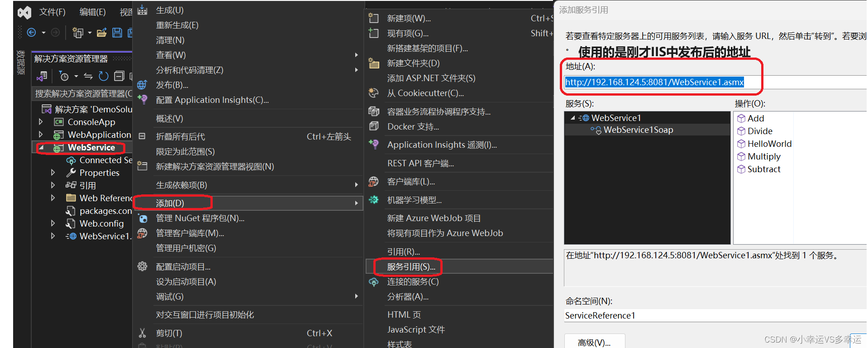Click the 高级(V)... advanced button
868x348 pixels.
[595, 342]
